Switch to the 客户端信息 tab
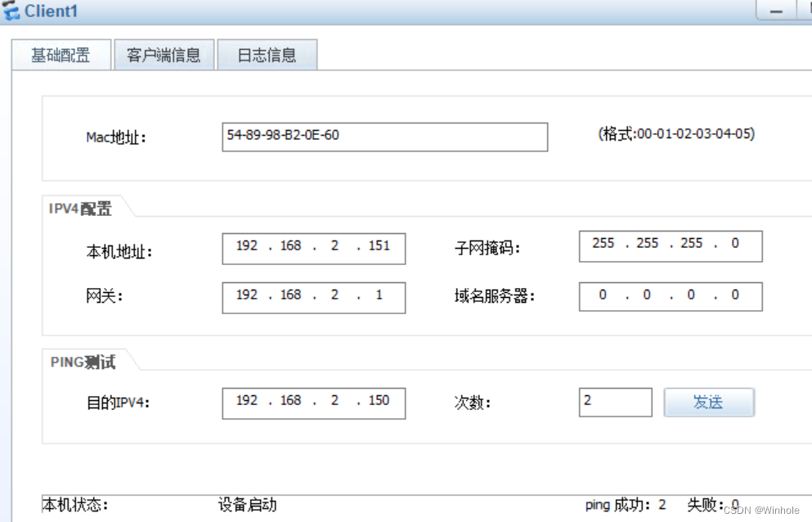This screenshot has height=522, width=812. click(164, 54)
